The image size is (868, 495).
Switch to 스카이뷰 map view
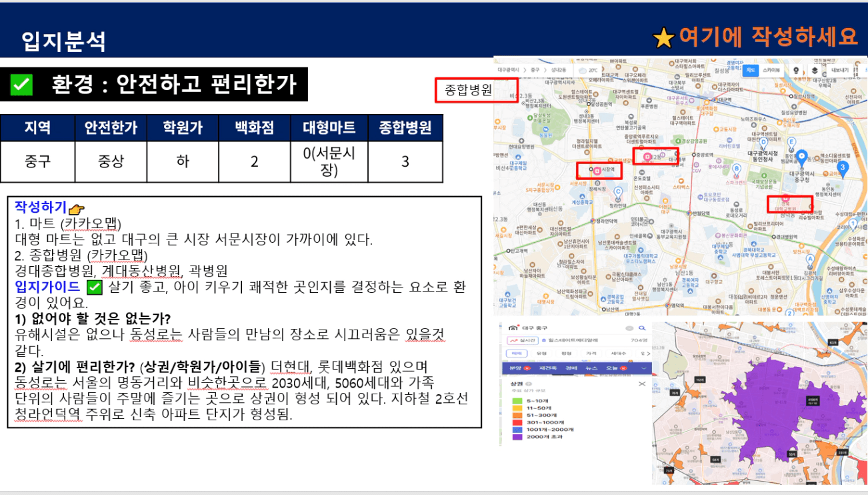(771, 70)
